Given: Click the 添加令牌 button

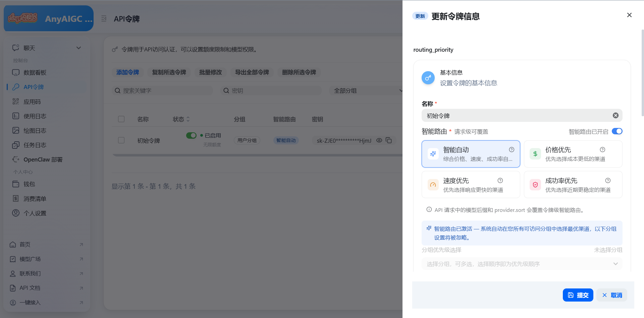Looking at the screenshot, I should click(127, 72).
